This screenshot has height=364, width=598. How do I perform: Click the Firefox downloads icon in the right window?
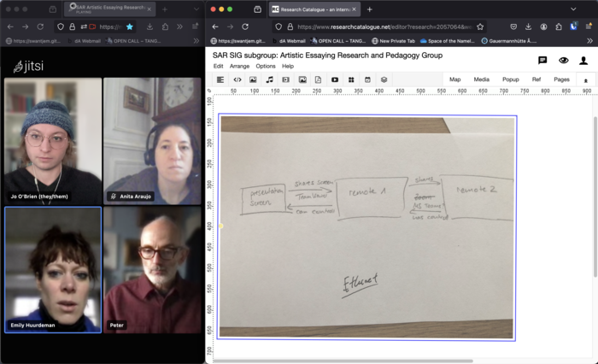click(528, 26)
